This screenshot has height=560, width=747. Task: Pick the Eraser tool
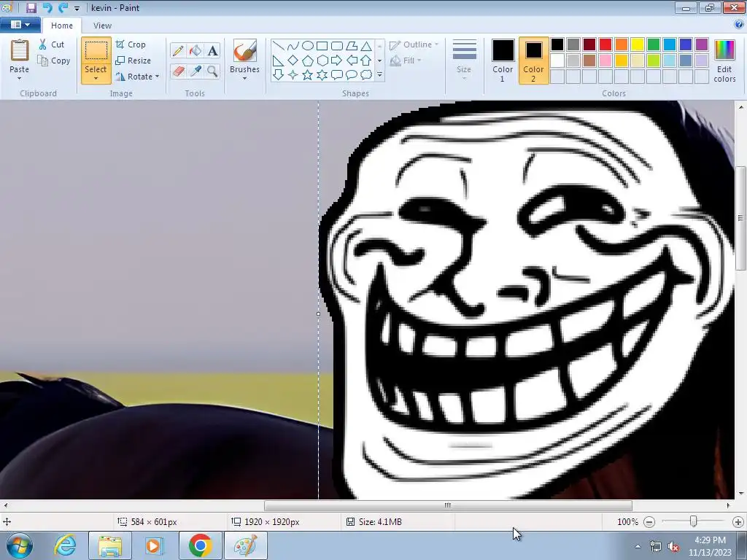[x=178, y=71]
